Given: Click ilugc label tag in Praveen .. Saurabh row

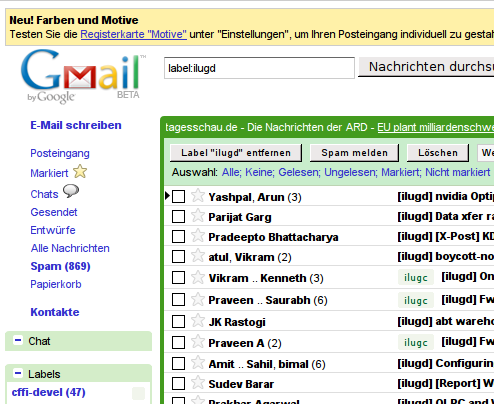Looking at the screenshot, I should coord(416,300).
